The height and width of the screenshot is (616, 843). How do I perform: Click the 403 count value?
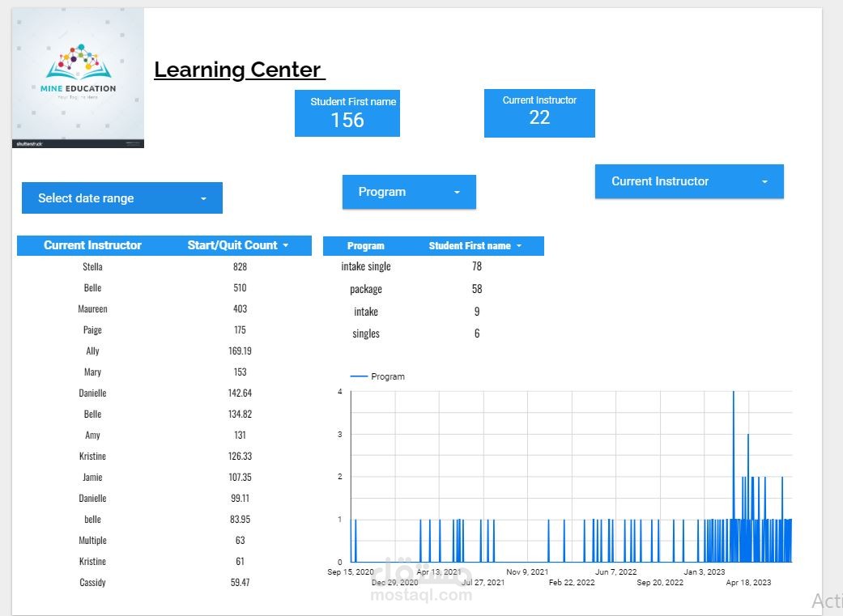click(x=240, y=308)
